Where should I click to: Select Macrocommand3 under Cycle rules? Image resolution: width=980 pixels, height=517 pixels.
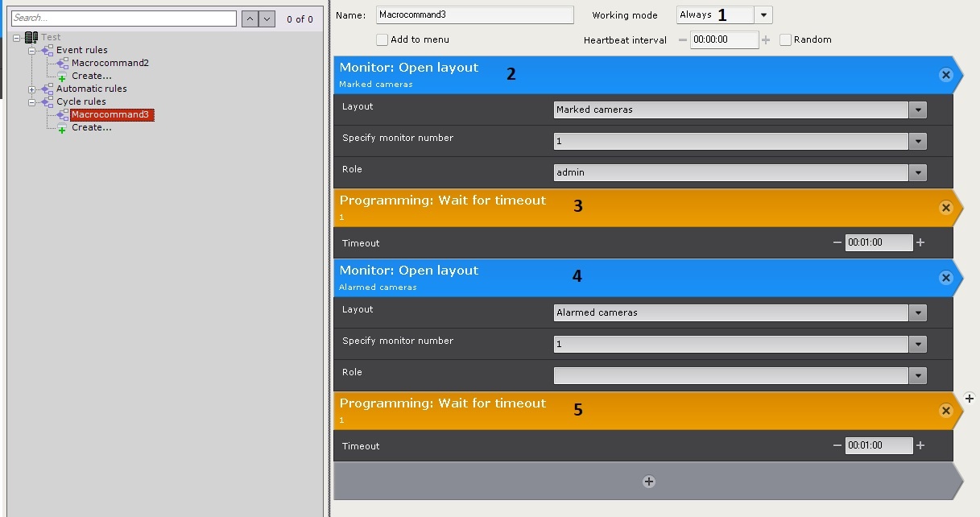click(110, 114)
